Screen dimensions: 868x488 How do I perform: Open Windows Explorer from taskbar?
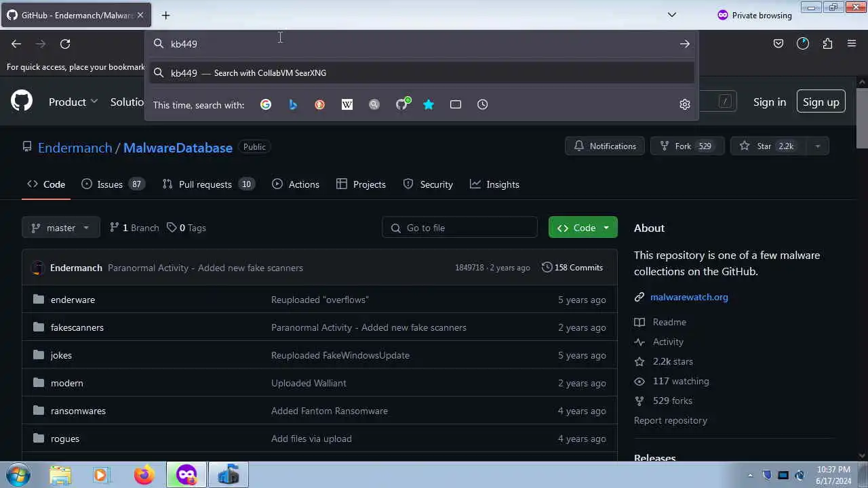click(x=60, y=474)
